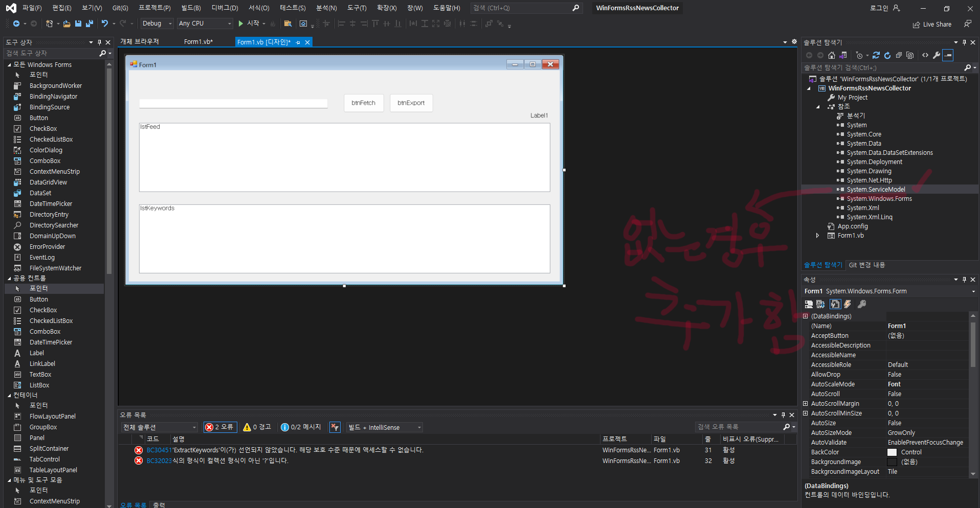Select the DataGridView toolbox item

pyautogui.click(x=48, y=182)
